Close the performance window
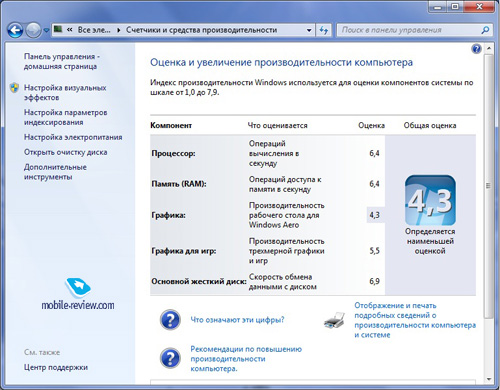500x390 pixels. click(479, 7)
